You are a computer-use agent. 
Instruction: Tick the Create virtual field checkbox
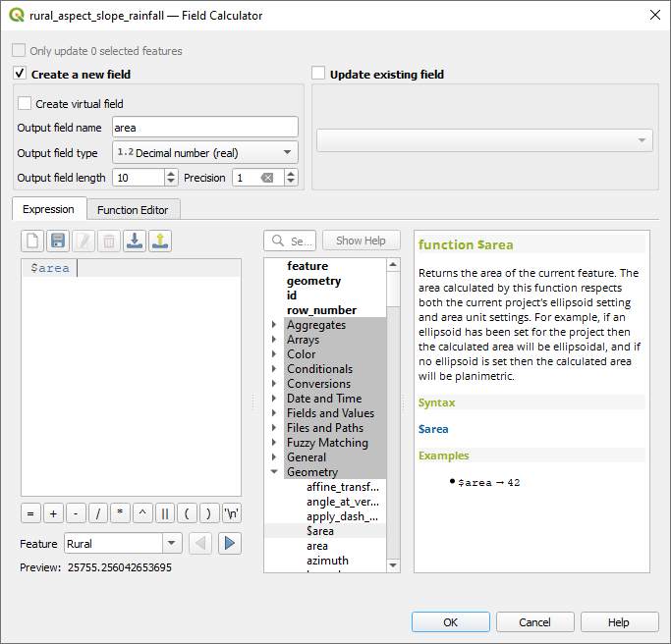[x=25, y=103]
